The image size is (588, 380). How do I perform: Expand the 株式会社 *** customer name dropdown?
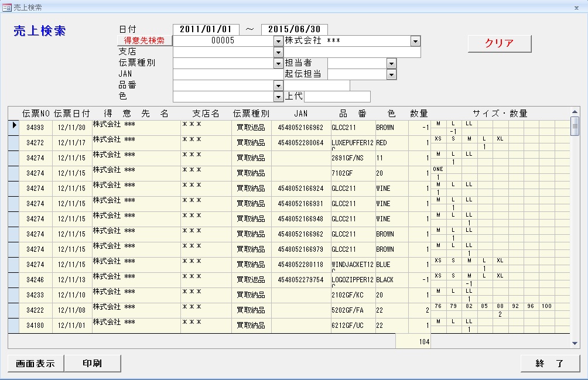[415, 41]
